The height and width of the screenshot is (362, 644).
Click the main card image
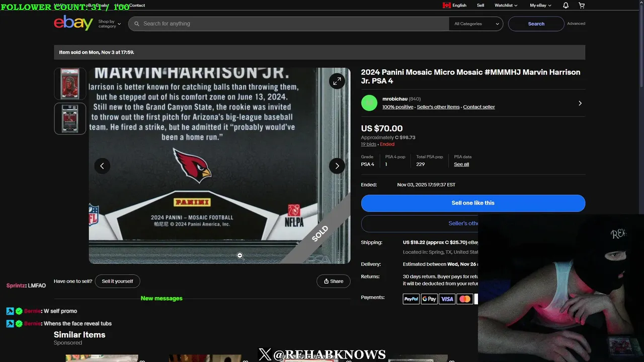(219, 166)
